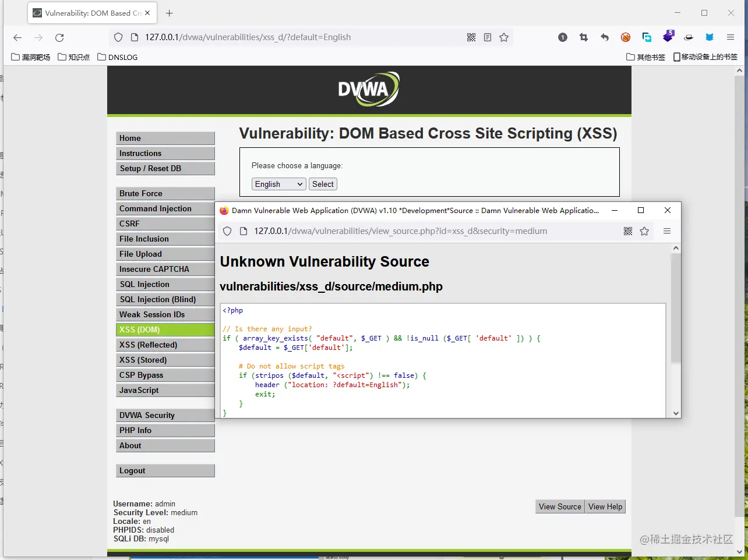Click the Logout menu item
The height and width of the screenshot is (560, 748).
click(x=165, y=470)
